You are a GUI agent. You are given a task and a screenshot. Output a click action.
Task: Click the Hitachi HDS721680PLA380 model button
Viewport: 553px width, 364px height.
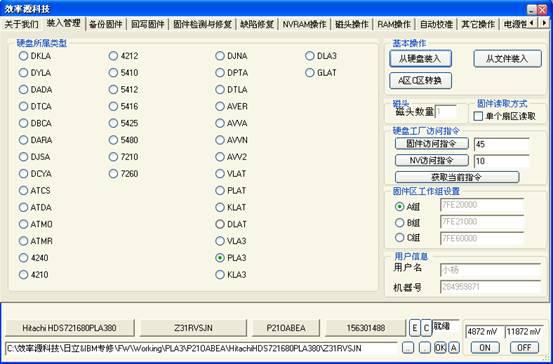click(69, 328)
